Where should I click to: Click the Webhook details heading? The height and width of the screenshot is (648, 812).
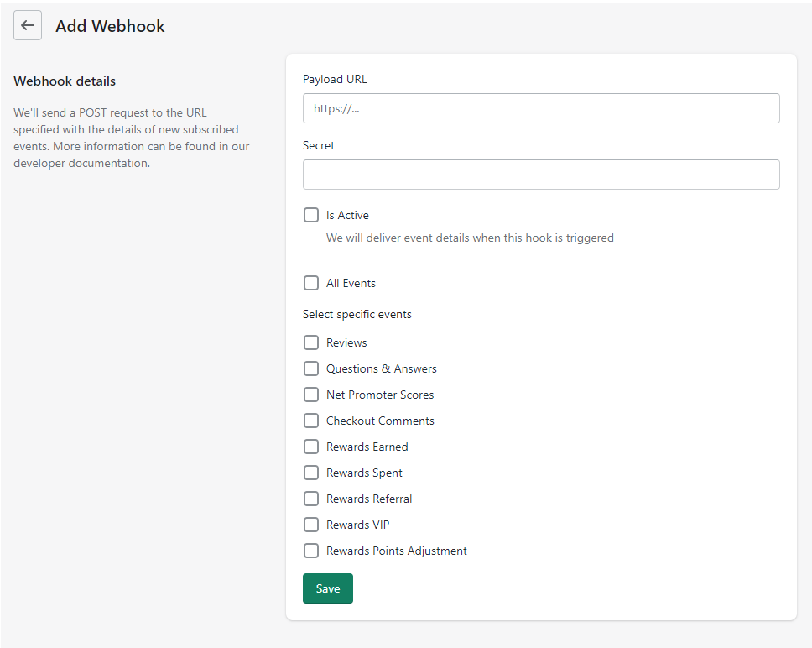pyautogui.click(x=65, y=81)
